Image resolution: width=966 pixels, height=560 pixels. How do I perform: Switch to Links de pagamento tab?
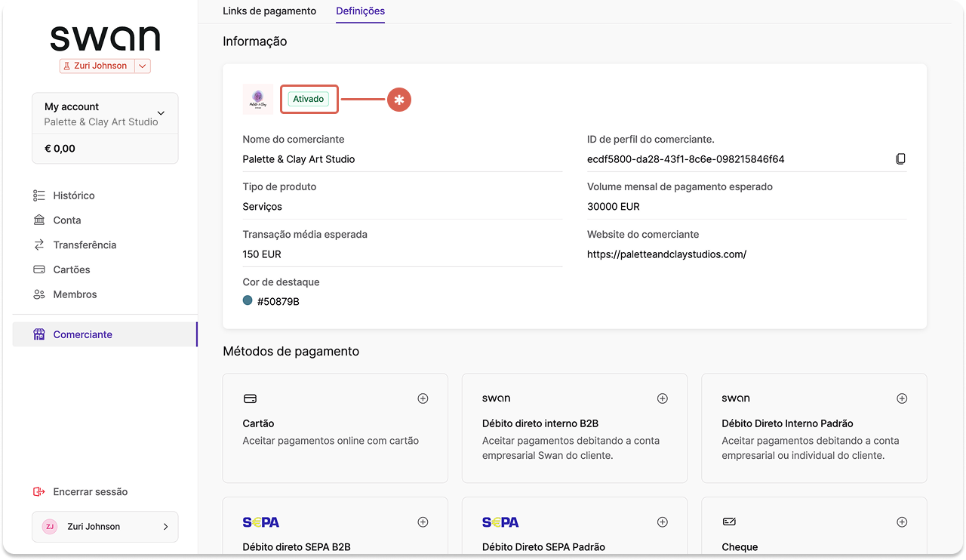pos(269,11)
